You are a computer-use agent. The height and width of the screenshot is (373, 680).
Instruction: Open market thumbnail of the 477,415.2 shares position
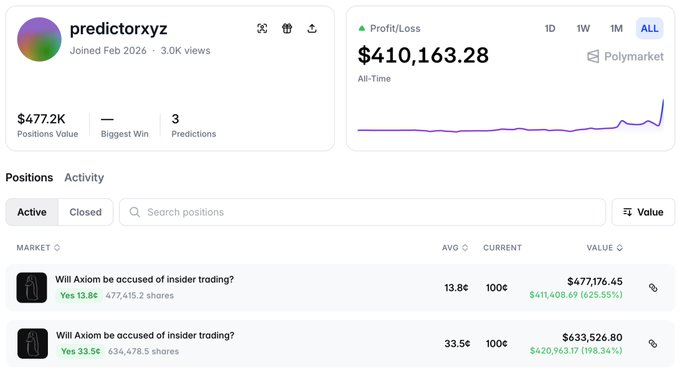[x=32, y=288]
